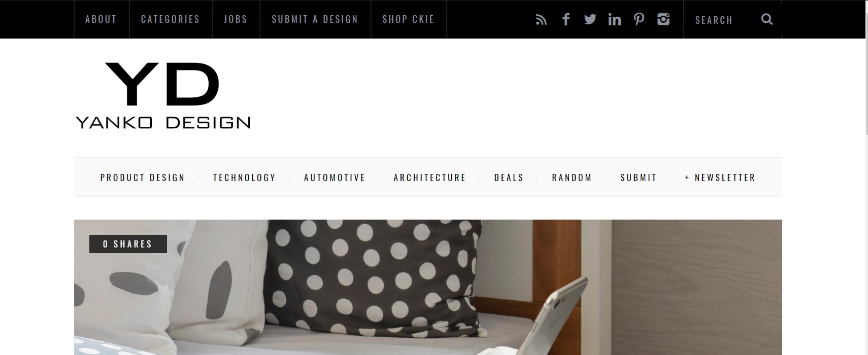Open the Jobs page
This screenshot has height=355, width=868.
pyautogui.click(x=236, y=19)
